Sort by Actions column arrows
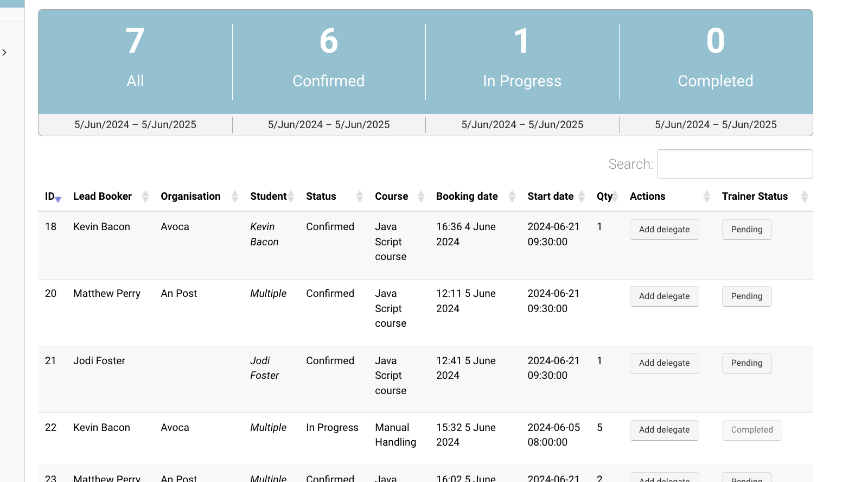Image resolution: width=868 pixels, height=482 pixels. [x=706, y=196]
